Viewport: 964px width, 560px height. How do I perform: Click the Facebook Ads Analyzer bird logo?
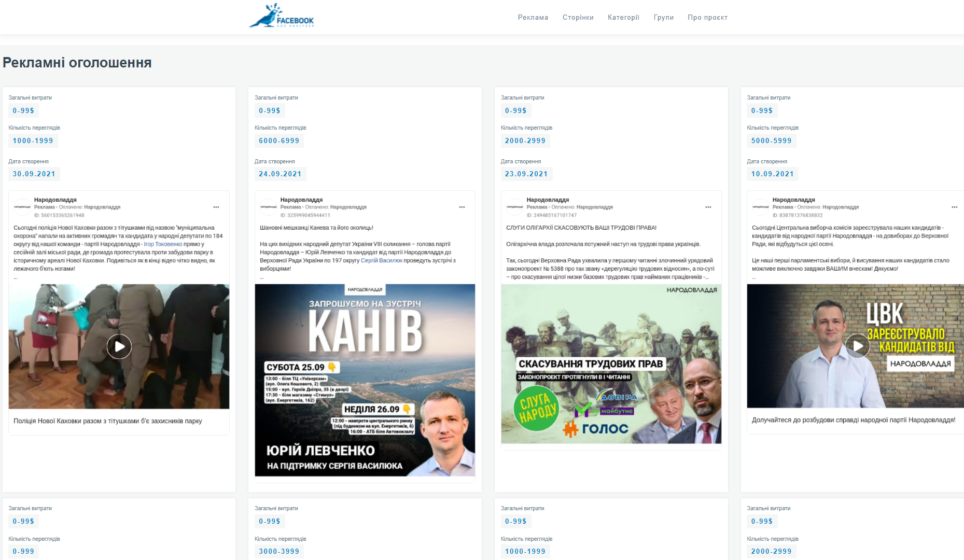pyautogui.click(x=282, y=16)
